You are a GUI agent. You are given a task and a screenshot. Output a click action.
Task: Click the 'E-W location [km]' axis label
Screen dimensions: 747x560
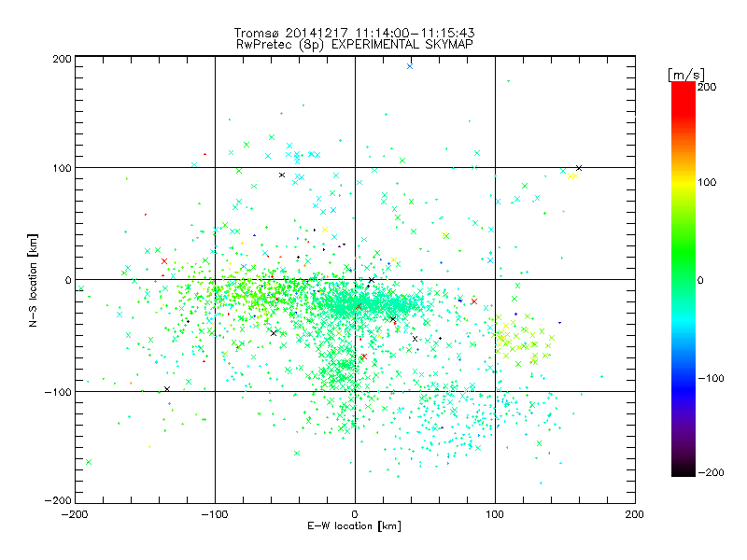click(x=354, y=525)
